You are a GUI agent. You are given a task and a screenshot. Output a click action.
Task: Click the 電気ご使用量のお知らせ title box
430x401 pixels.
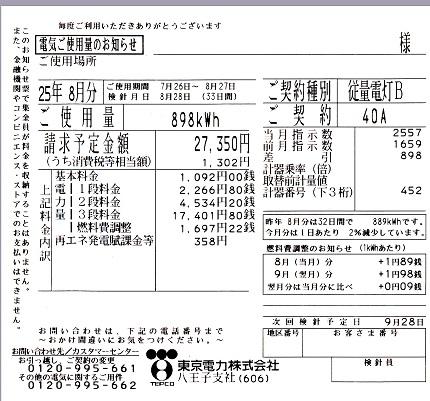coord(89,45)
